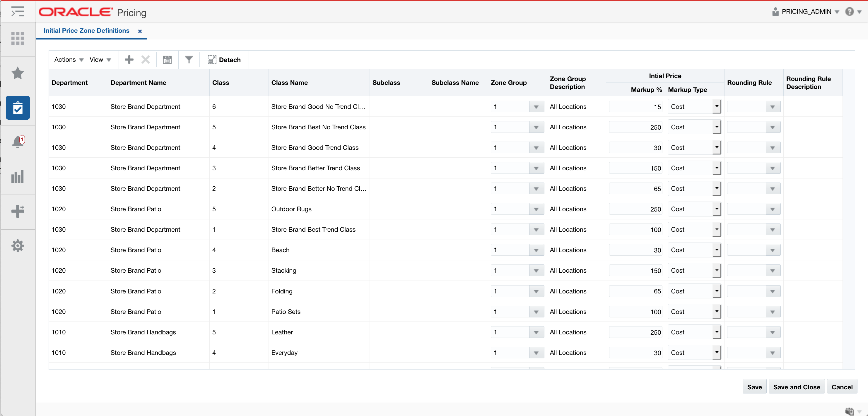Select the Favorites star icon

18,73
